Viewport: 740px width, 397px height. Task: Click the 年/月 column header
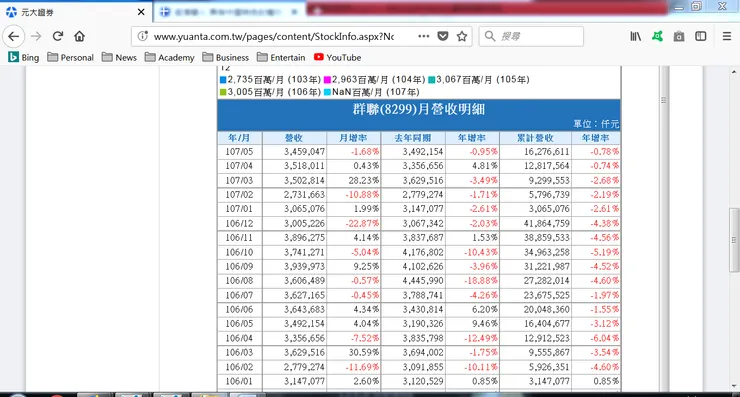(x=239, y=138)
